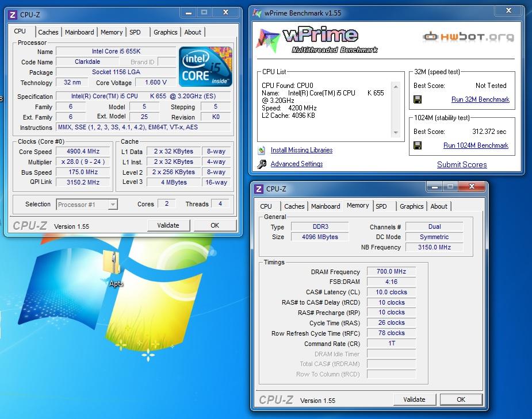Click the wPrime multithreaded benchmark logo
Image resolution: width=532 pixels, height=419 pixels.
click(x=317, y=40)
